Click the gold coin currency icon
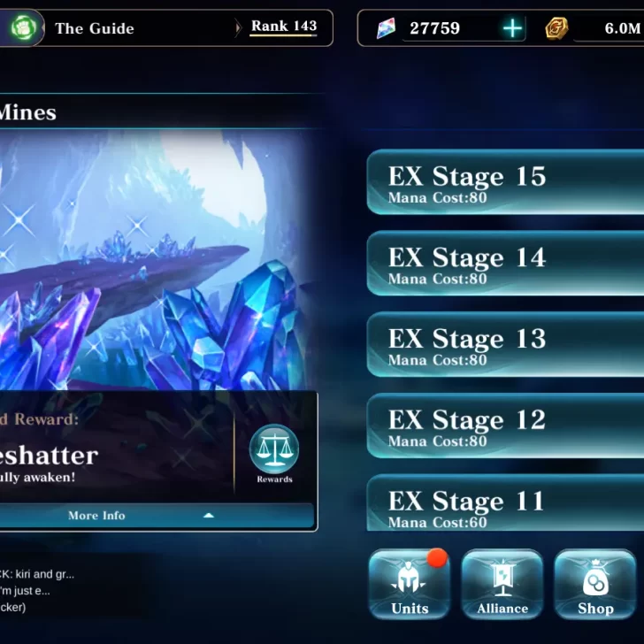This screenshot has height=644, width=644. 556,28
